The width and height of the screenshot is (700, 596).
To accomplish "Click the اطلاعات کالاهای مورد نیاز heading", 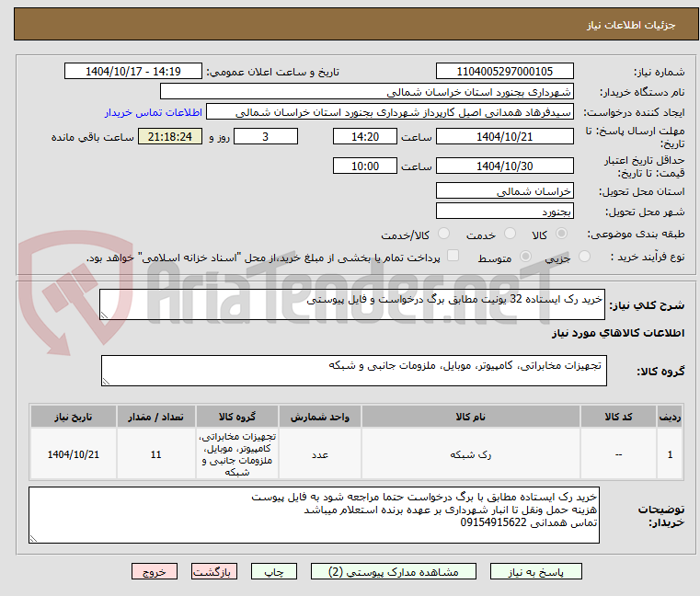I will pyautogui.click(x=618, y=334).
